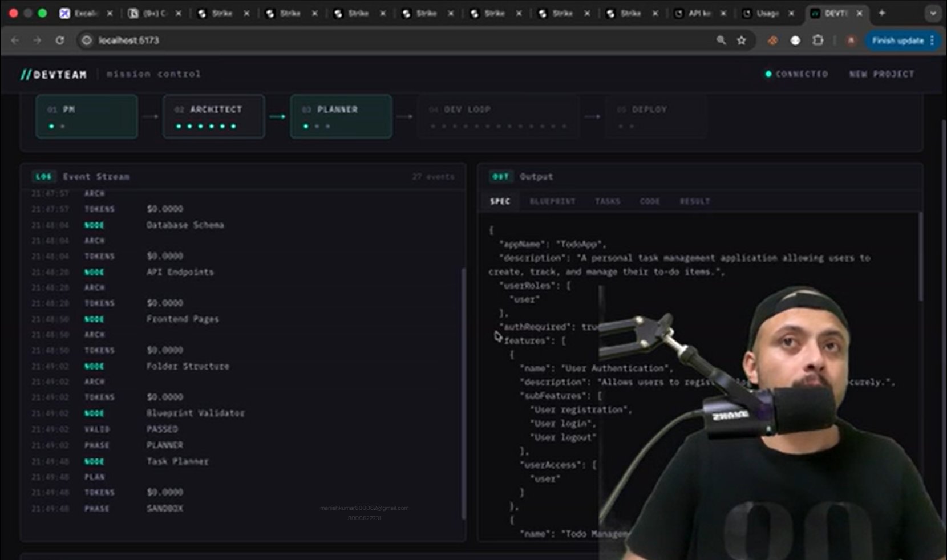Viewport: 947px width, 560px height.
Task: Start a NEW PROJECT
Action: (x=881, y=74)
